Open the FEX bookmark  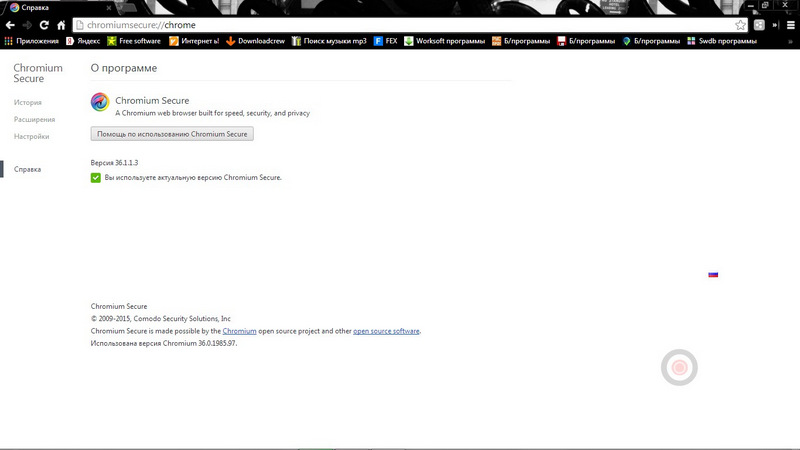click(x=385, y=41)
